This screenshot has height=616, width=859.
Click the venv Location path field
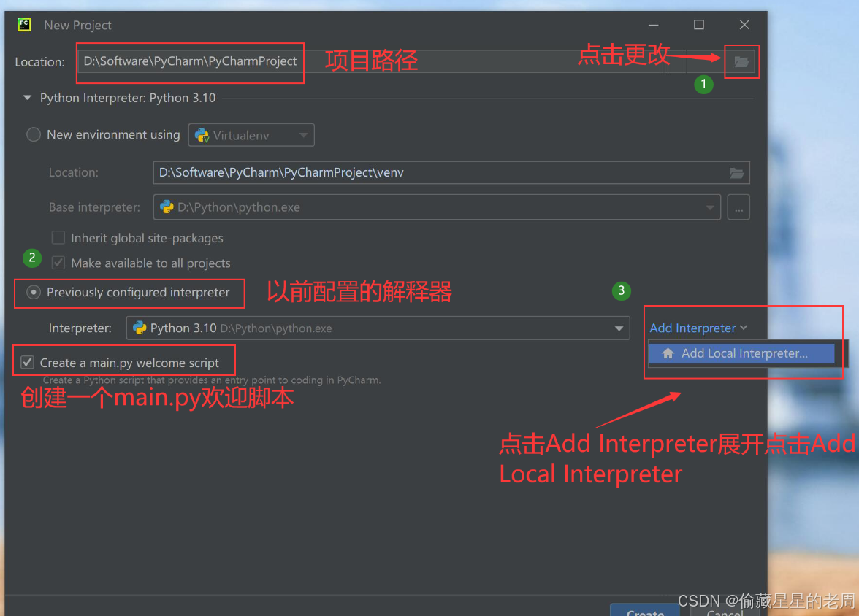[x=451, y=172]
